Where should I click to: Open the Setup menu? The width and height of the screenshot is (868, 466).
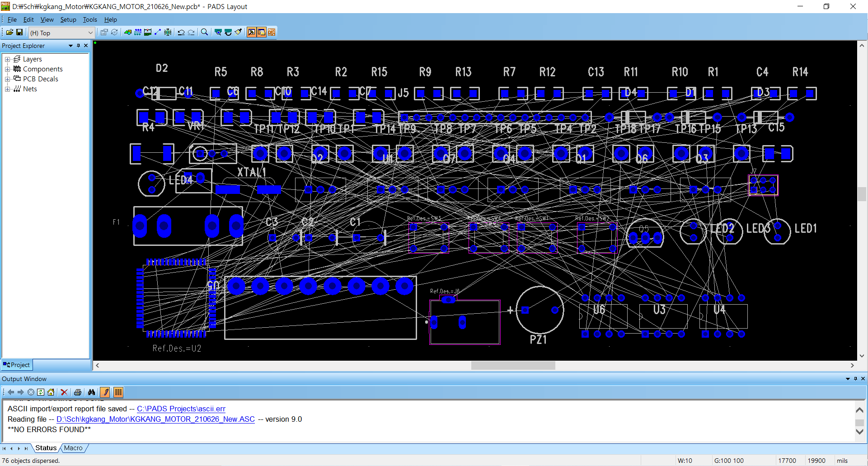tap(68, 19)
